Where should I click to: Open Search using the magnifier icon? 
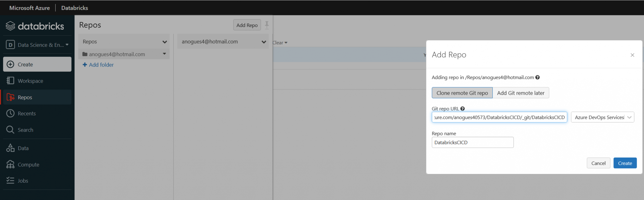pos(10,130)
